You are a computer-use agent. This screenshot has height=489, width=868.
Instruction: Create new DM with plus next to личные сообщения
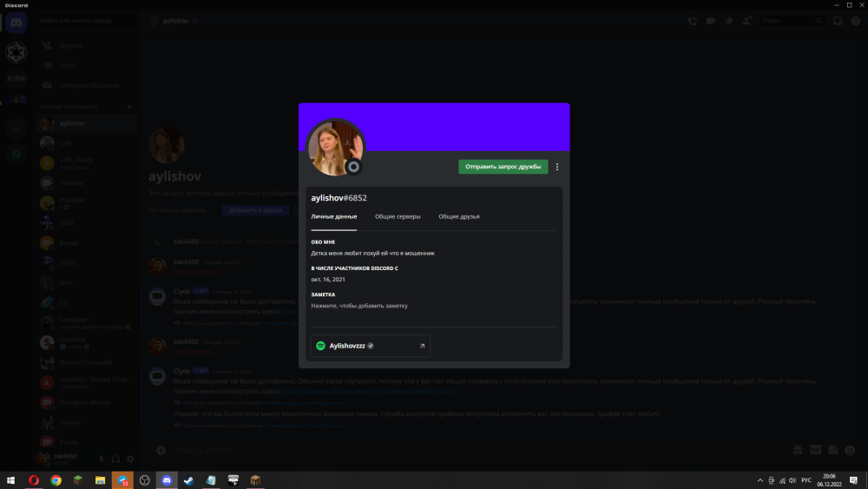point(129,106)
